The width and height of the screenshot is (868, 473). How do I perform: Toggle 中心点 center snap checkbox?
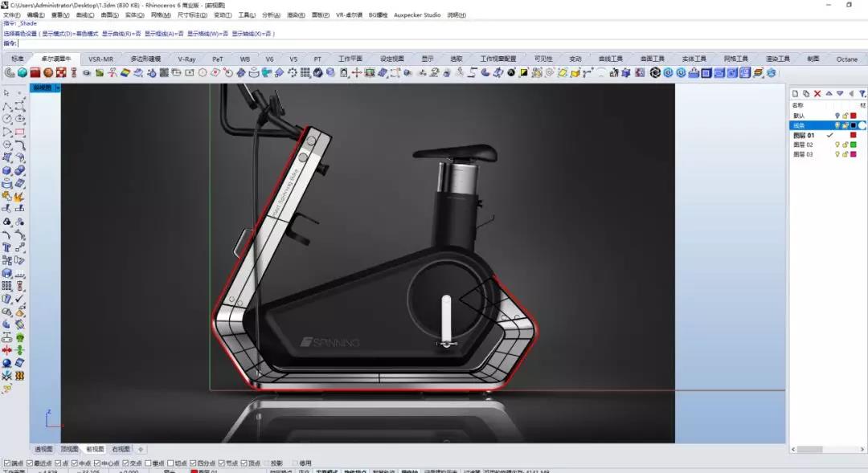tap(97, 463)
